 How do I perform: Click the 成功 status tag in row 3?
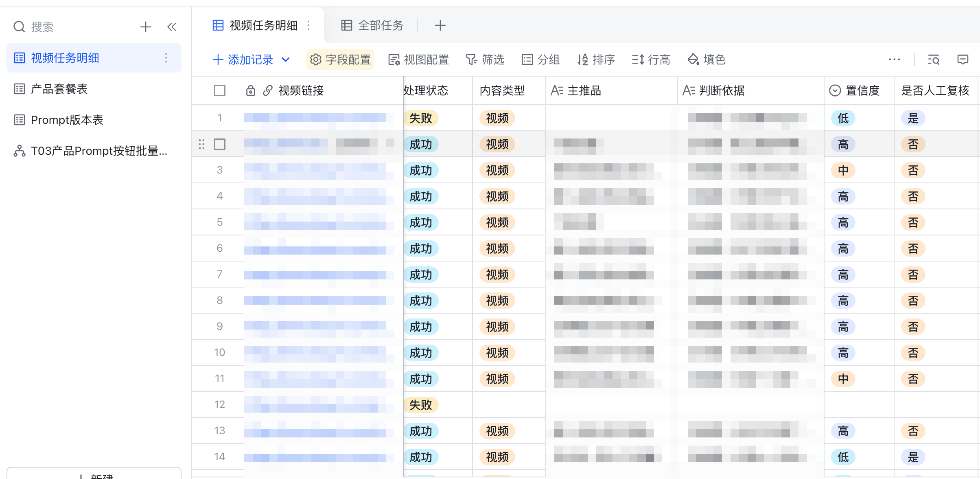pos(421,170)
